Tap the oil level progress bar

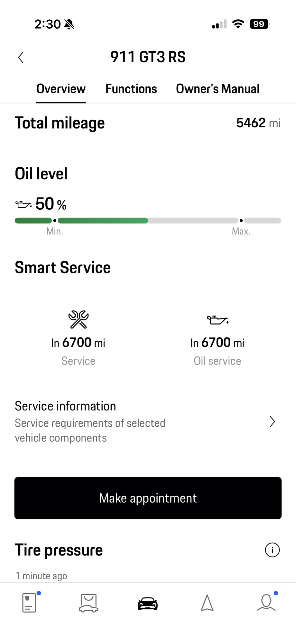148,221
